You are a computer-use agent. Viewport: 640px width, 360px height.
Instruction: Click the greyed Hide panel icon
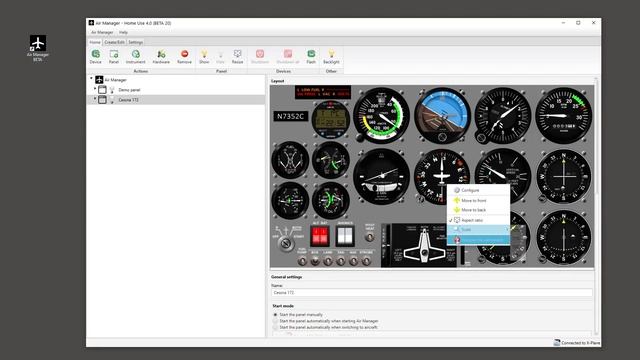pos(220,54)
